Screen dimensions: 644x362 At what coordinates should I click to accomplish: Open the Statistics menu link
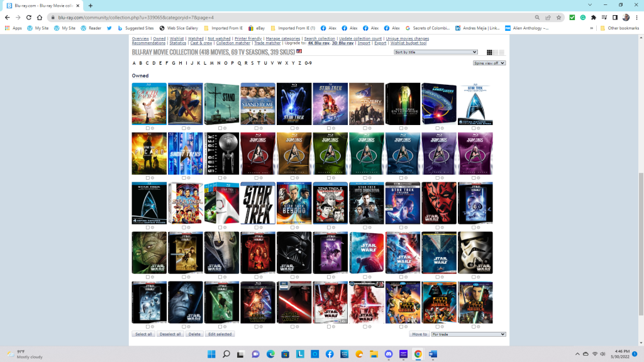tap(178, 43)
